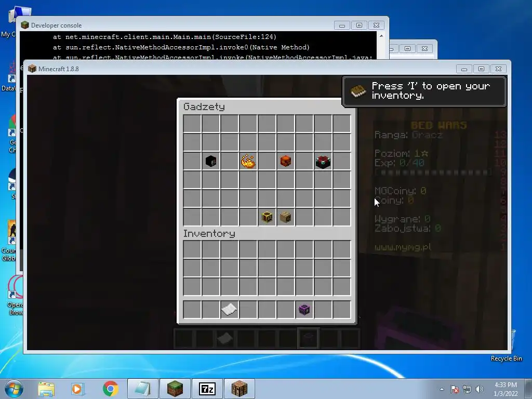Image resolution: width=532 pixels, height=399 pixels.
Task: Pick the paper item in hotbar
Action: (x=229, y=309)
